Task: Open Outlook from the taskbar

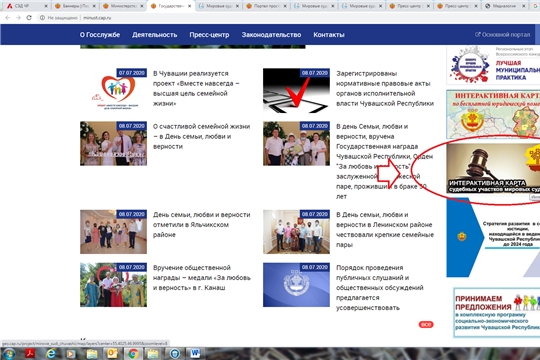Action: [x=112, y=354]
